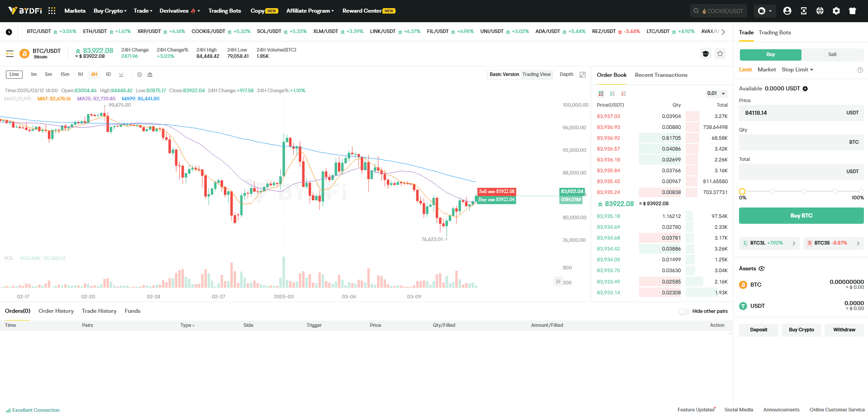Open the 0.01 price precision dropdown
This screenshot has width=868, height=415.
(x=716, y=94)
